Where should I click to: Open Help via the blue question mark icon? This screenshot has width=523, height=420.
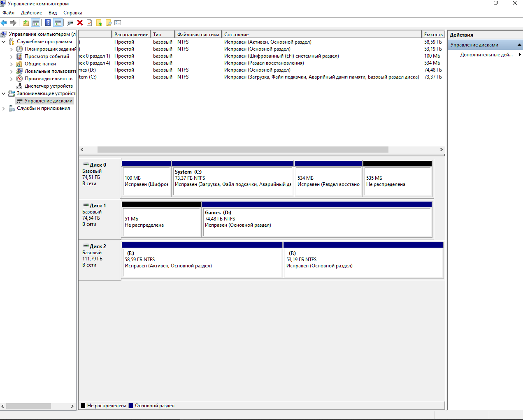[x=48, y=23]
